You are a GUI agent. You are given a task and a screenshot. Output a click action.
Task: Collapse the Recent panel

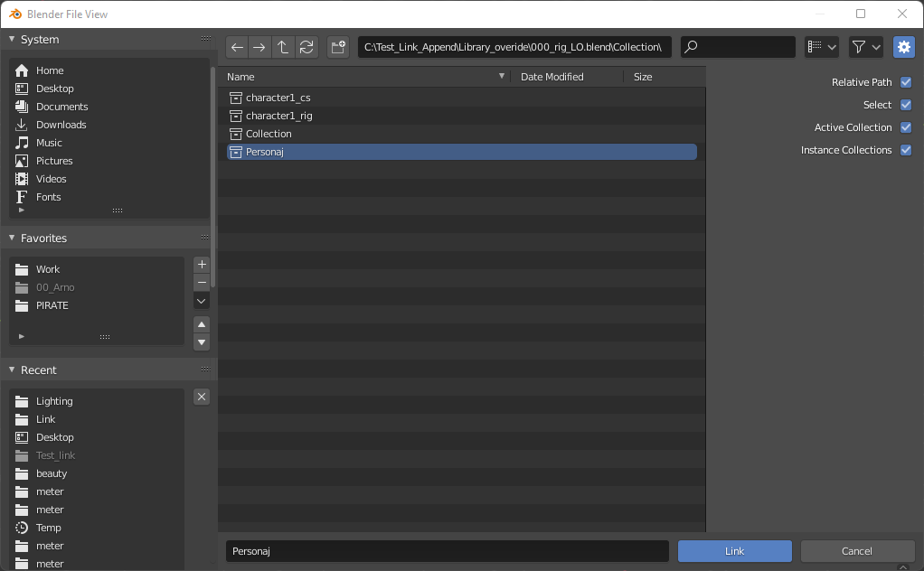[12, 370]
